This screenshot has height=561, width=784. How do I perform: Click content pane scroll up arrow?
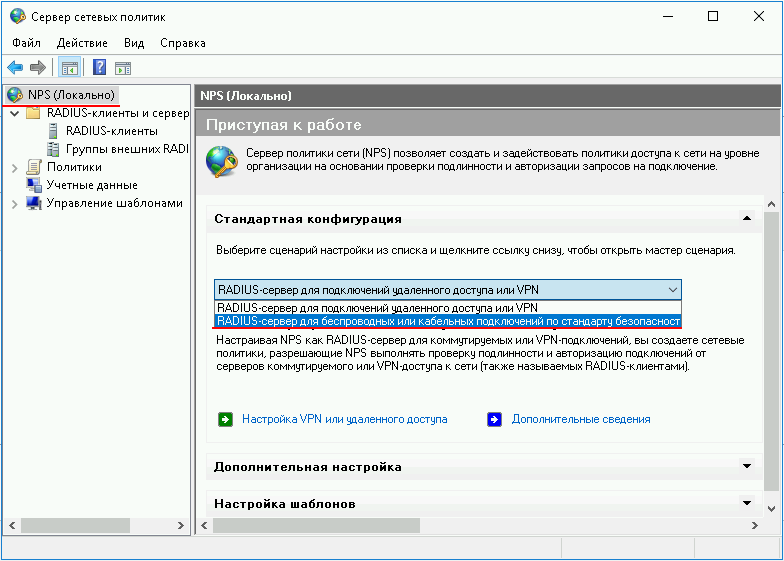pos(771,204)
